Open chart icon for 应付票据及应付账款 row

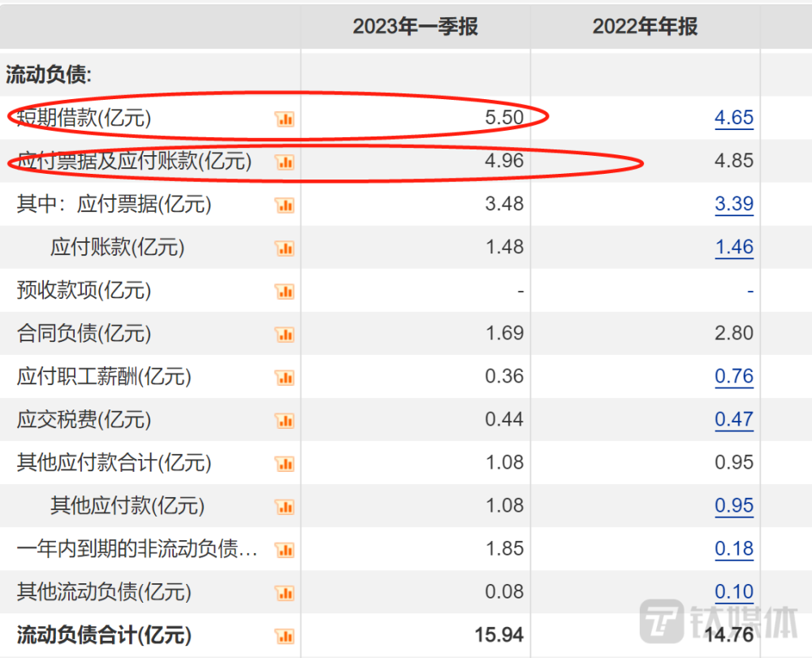pyautogui.click(x=285, y=162)
